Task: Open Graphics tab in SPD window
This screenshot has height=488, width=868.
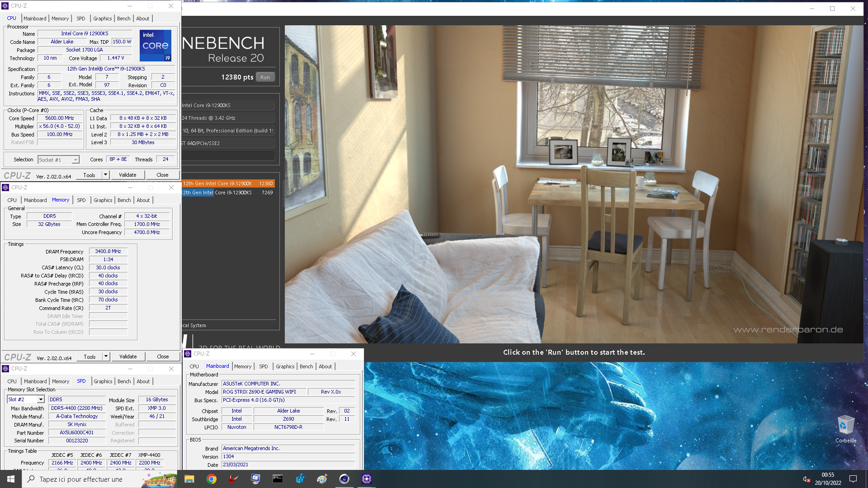Action: point(103,381)
